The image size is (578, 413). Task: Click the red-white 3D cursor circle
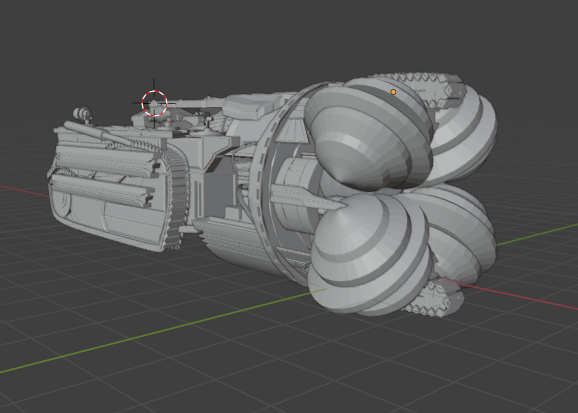pyautogui.click(x=154, y=103)
